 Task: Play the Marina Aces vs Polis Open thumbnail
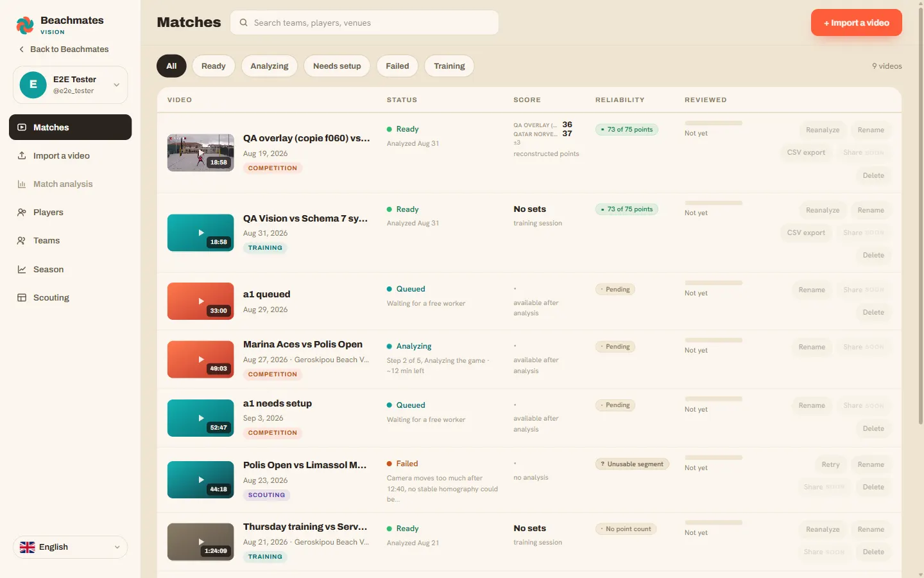201,360
